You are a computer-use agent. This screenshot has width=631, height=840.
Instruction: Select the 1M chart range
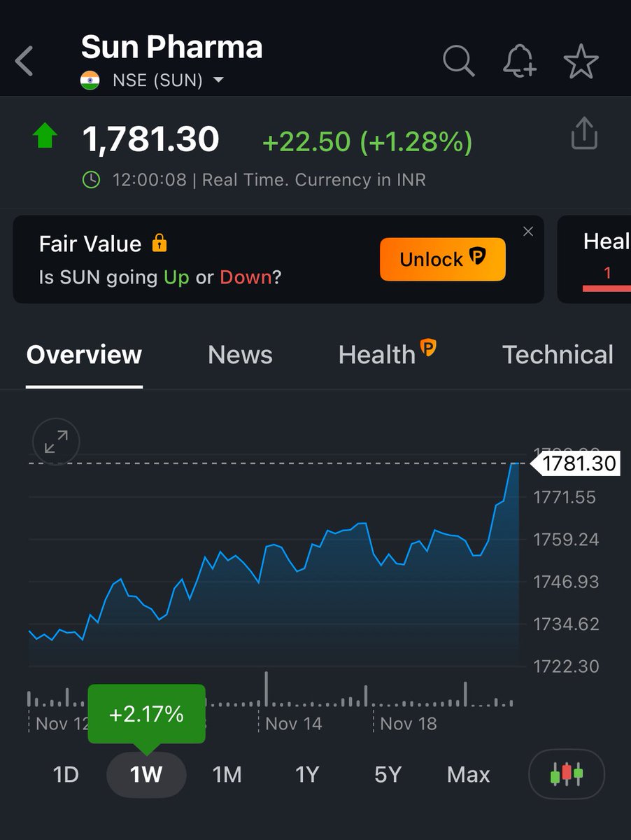coord(227,775)
